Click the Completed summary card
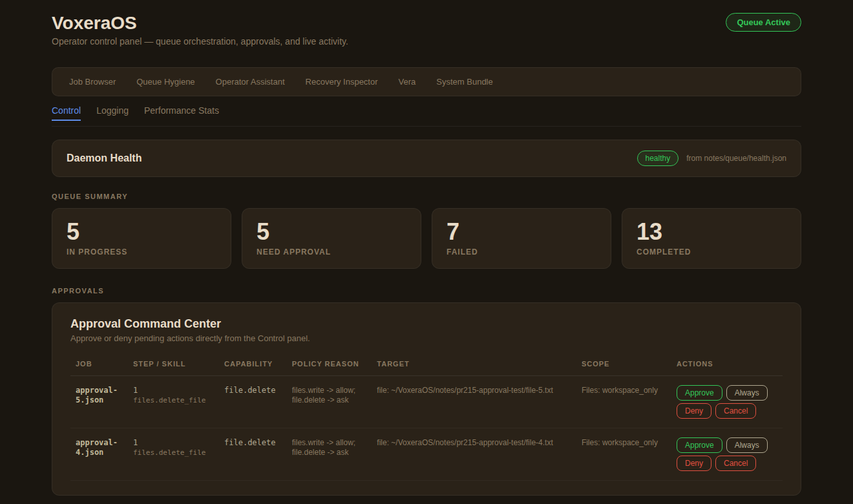Screen dimensions: 853x504 pos(711,238)
